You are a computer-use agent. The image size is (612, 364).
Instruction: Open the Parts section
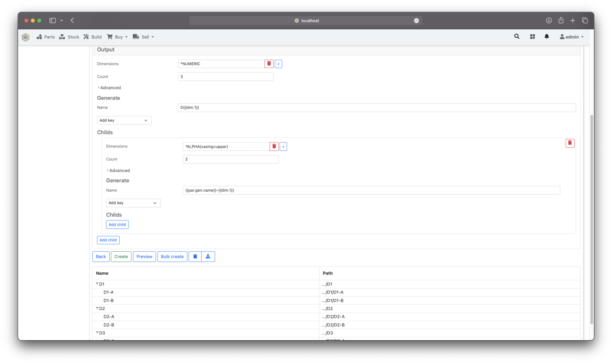(45, 37)
